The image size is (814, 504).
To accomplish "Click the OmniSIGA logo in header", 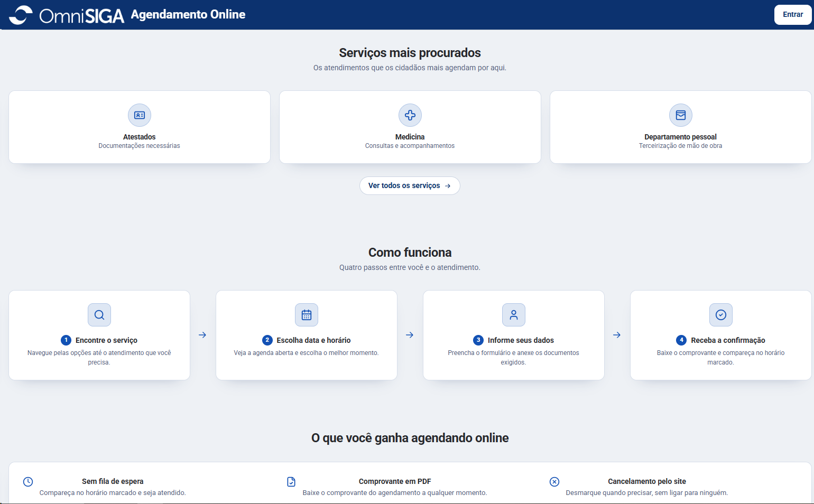I will 67,15.
